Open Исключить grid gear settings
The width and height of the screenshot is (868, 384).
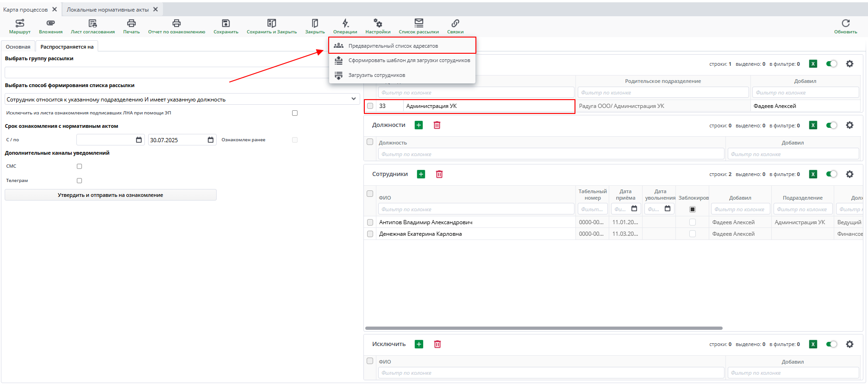[x=849, y=344]
